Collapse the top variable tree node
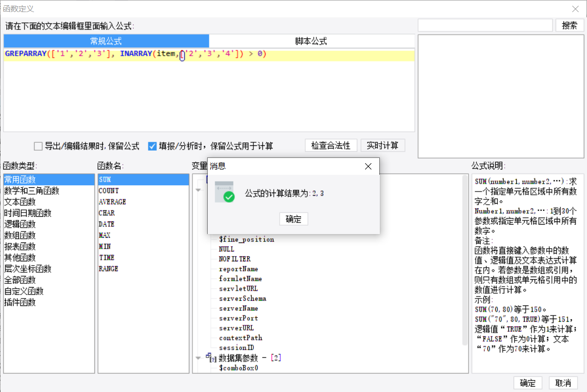 pyautogui.click(x=198, y=190)
